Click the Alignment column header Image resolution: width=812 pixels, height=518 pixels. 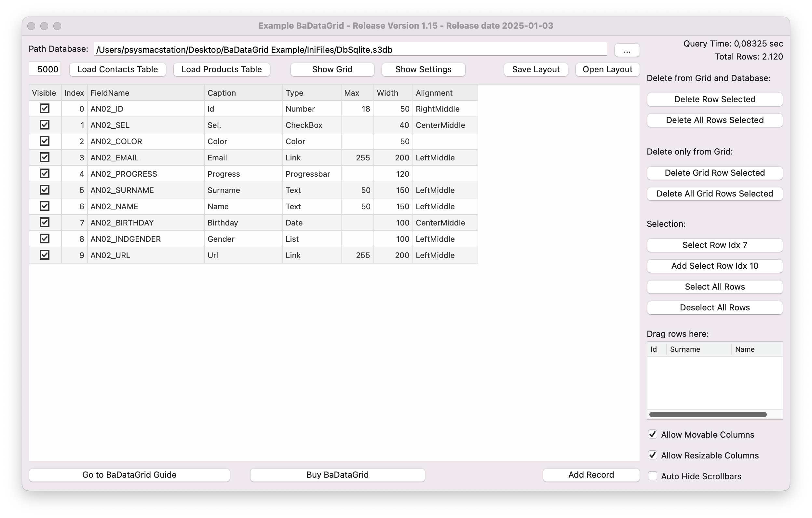445,93
